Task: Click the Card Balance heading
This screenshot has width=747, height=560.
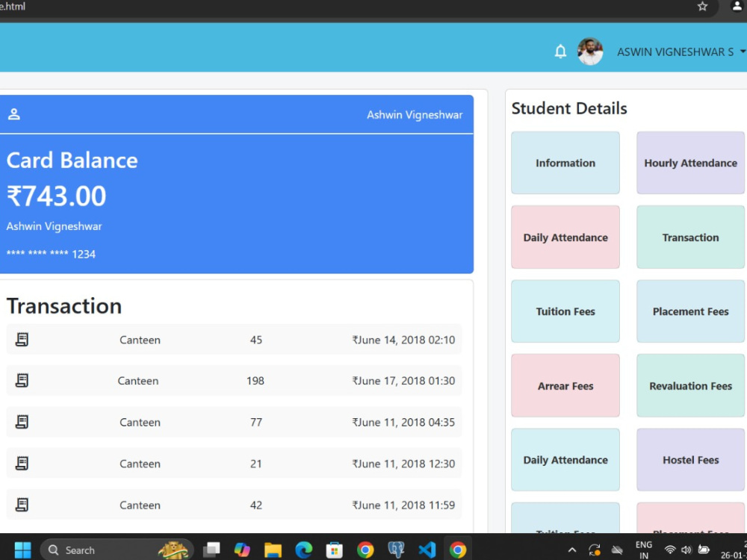Action: click(72, 160)
